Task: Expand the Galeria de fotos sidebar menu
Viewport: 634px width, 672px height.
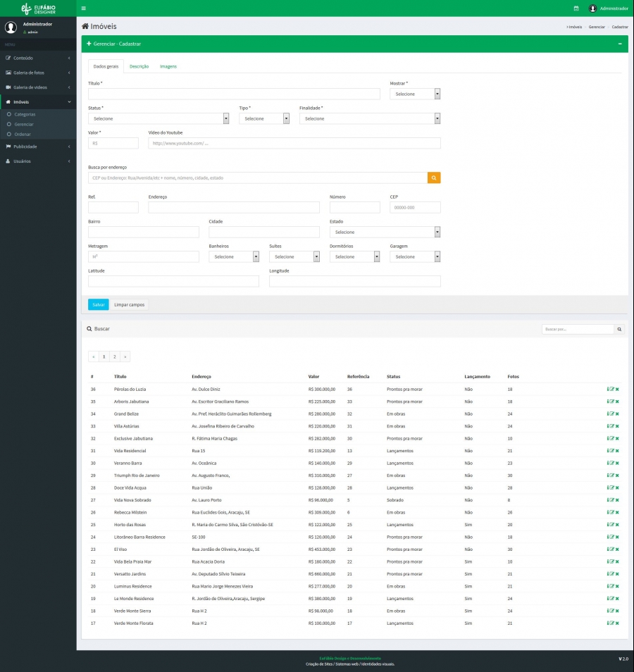Action: (x=38, y=73)
